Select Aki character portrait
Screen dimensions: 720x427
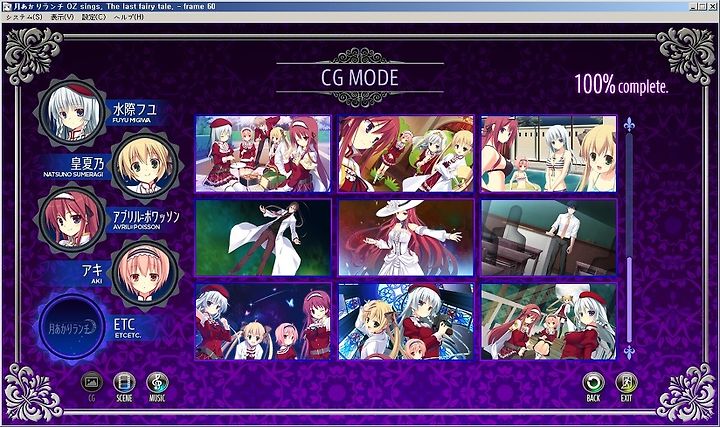tap(145, 273)
